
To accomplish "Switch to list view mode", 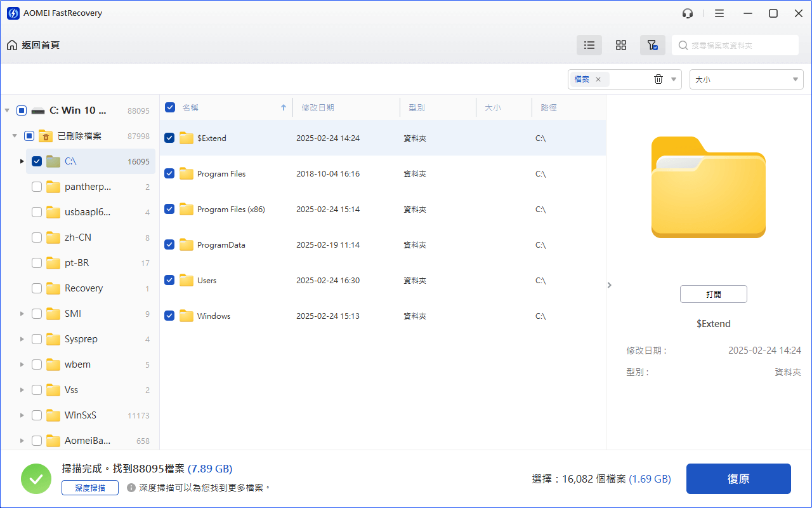I will pos(589,45).
